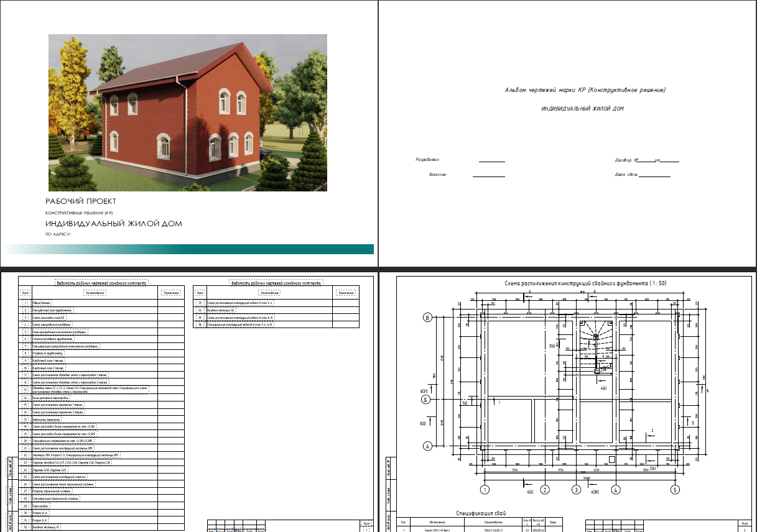Click row 33 in the right-hand drawings table
This screenshot has width=757, height=532.
(276, 303)
